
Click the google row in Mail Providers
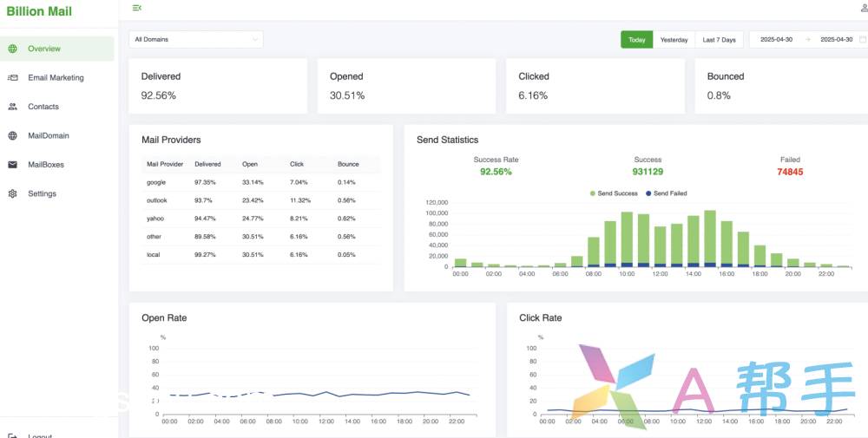pos(156,182)
